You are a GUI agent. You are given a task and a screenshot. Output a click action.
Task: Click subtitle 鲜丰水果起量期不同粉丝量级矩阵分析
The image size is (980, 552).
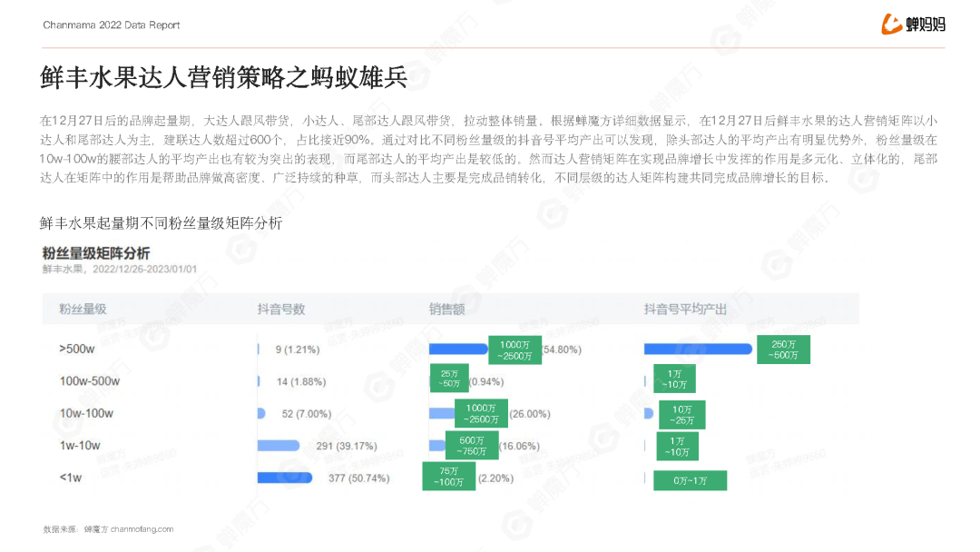pos(162,223)
